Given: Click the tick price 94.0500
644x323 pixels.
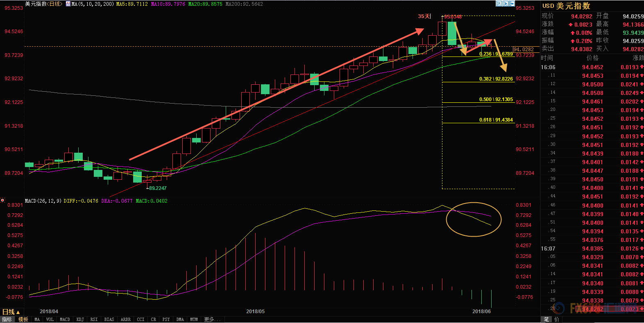Looking at the screenshot, I should pos(593,84).
